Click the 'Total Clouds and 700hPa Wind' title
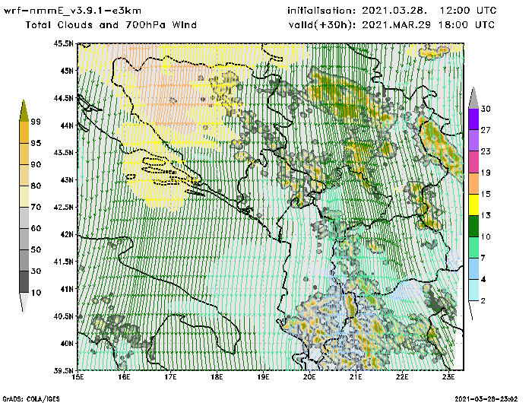 (x=111, y=25)
